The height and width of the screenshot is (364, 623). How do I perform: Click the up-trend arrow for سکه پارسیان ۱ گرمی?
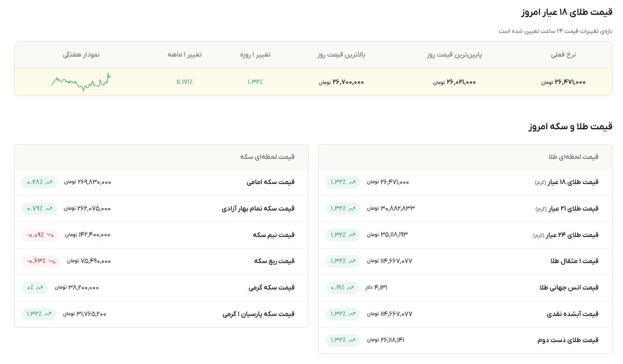tap(48, 313)
